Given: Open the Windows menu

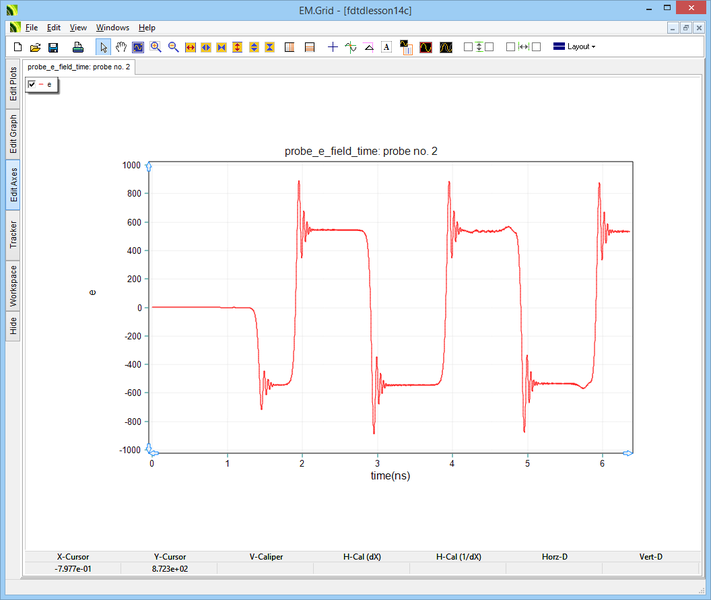Looking at the screenshot, I should click(x=112, y=27).
